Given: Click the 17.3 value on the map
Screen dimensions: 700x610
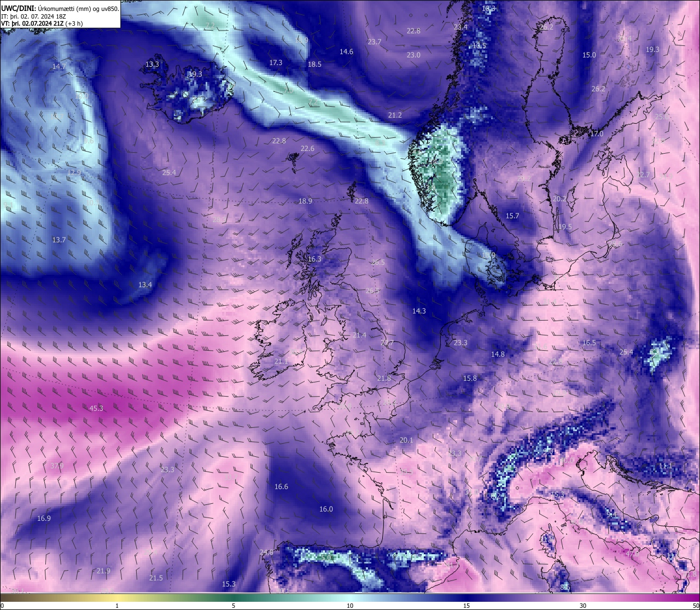Looking at the screenshot, I should (x=276, y=62).
